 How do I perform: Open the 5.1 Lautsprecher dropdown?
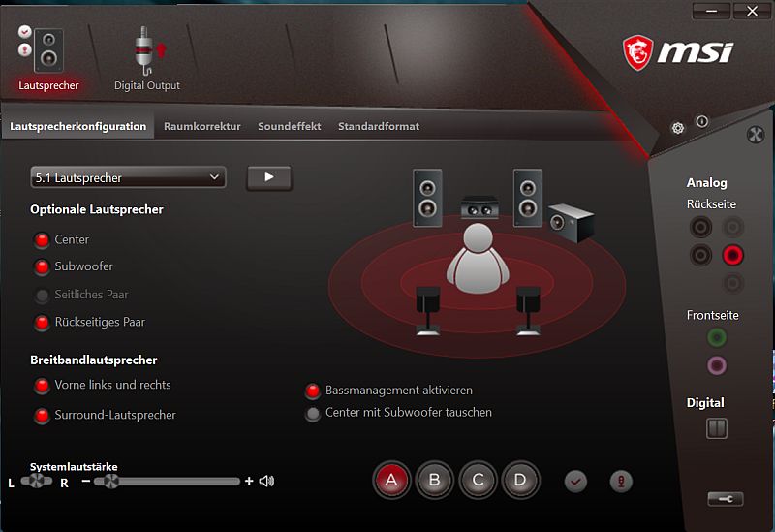[128, 177]
